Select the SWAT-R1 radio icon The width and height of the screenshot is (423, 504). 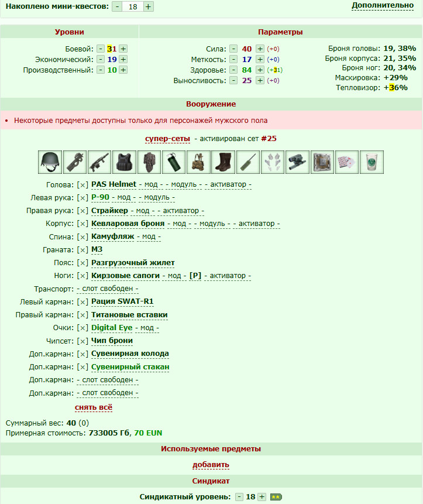(248, 162)
